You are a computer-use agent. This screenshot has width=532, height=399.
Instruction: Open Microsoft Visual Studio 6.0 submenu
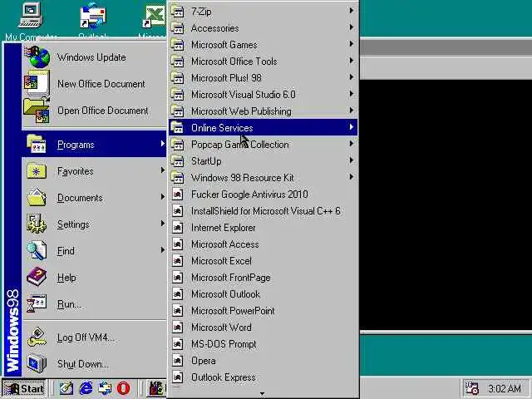(x=263, y=94)
